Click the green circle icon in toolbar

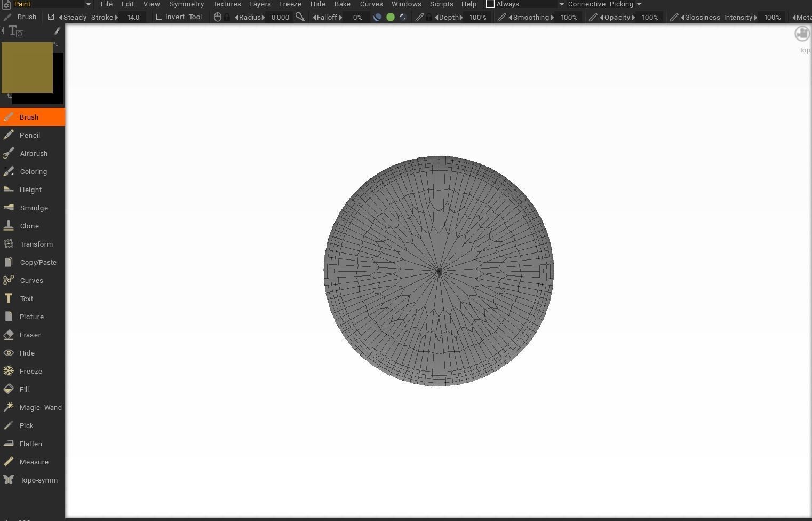[391, 17]
